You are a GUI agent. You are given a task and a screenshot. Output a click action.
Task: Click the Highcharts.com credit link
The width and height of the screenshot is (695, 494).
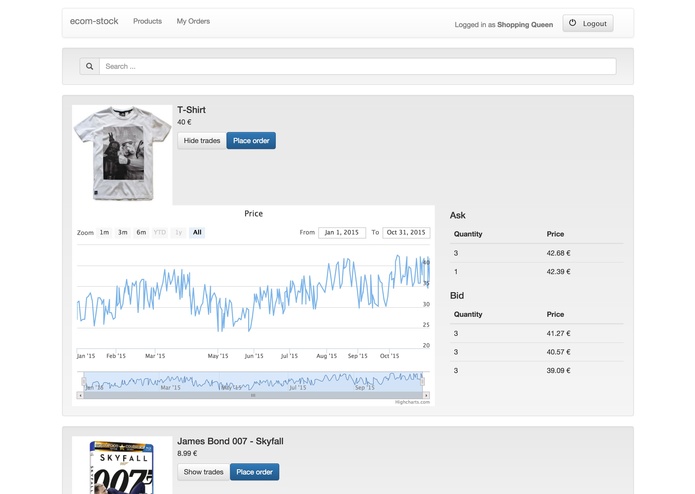click(x=412, y=402)
